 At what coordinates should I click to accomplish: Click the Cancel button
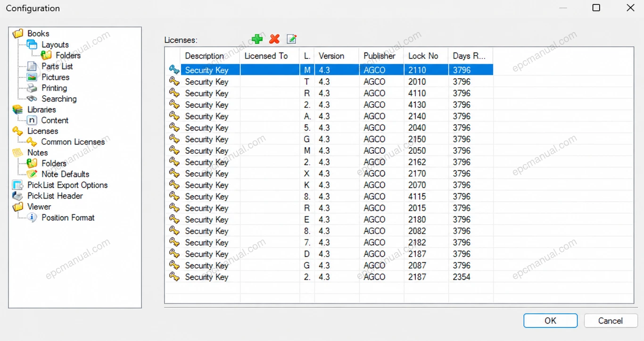click(x=611, y=321)
